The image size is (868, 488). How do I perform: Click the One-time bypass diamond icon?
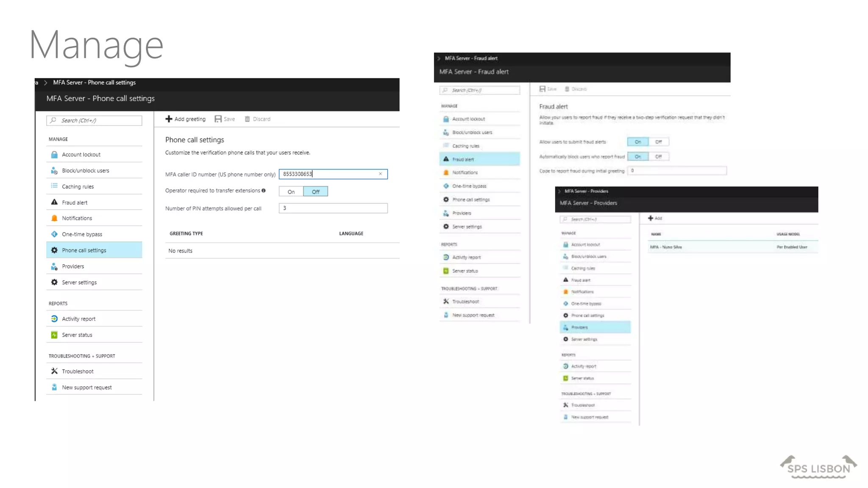pos(54,234)
